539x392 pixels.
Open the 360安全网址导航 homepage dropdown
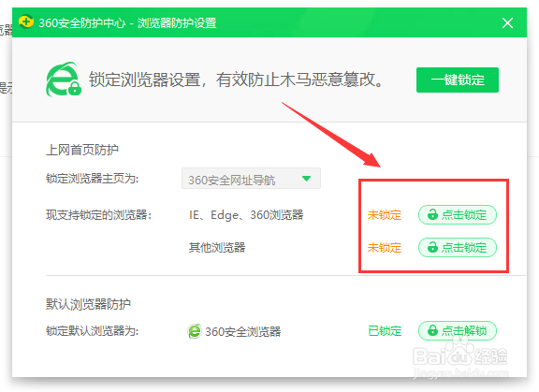click(251, 179)
